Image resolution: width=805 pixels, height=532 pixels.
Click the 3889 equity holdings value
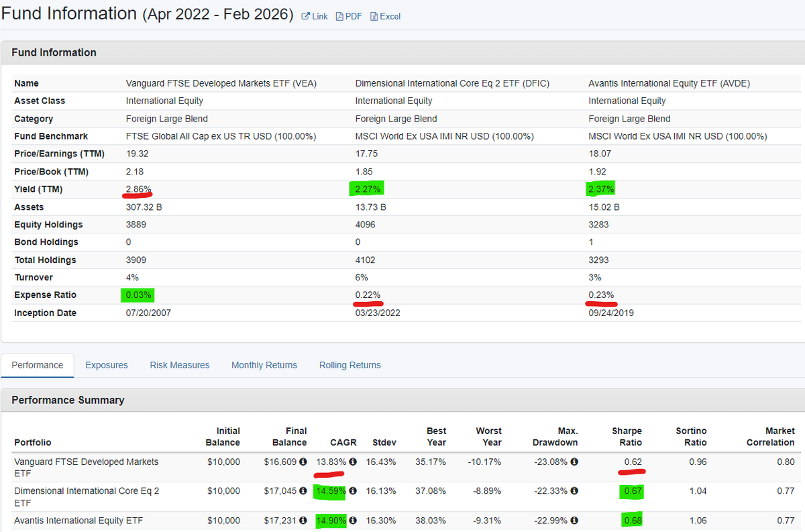(137, 225)
